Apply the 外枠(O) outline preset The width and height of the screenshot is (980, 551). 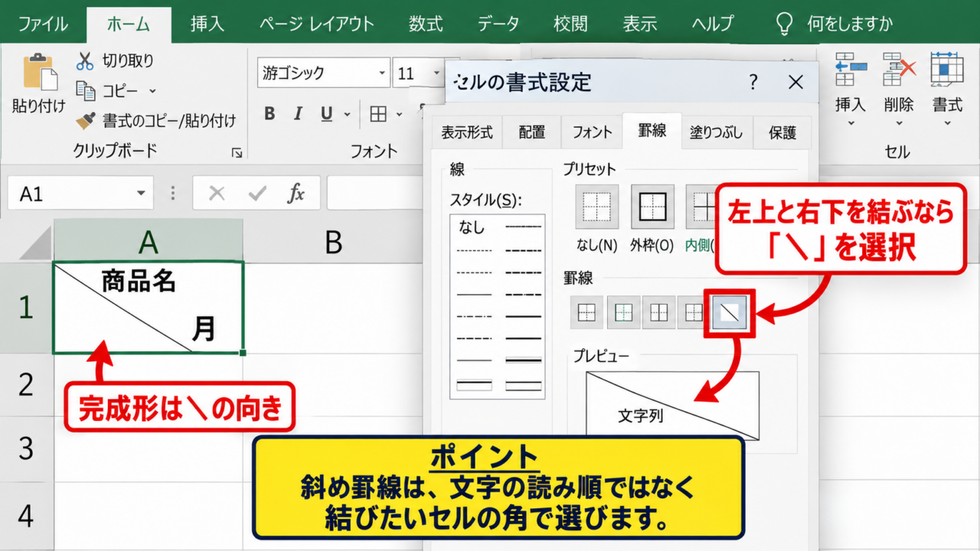click(x=652, y=207)
